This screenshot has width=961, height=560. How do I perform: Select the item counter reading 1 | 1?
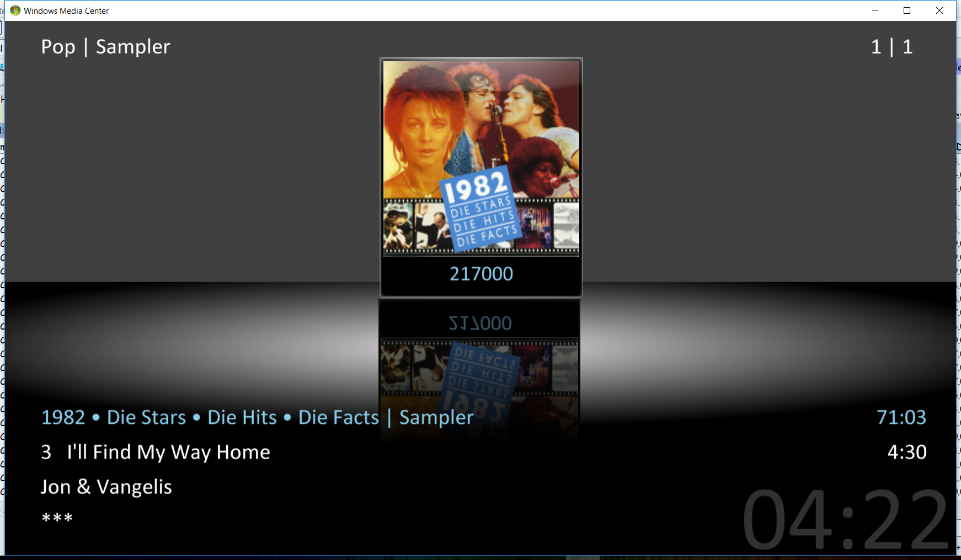(x=891, y=47)
